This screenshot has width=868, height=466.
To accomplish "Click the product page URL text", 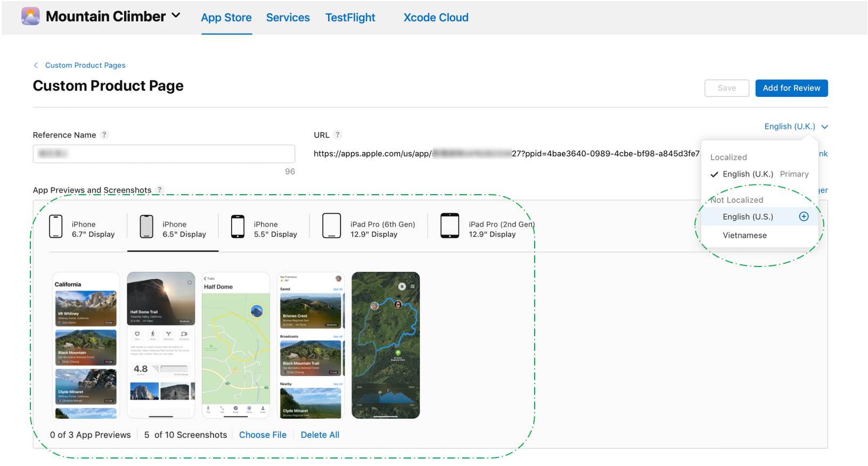I will pos(506,154).
